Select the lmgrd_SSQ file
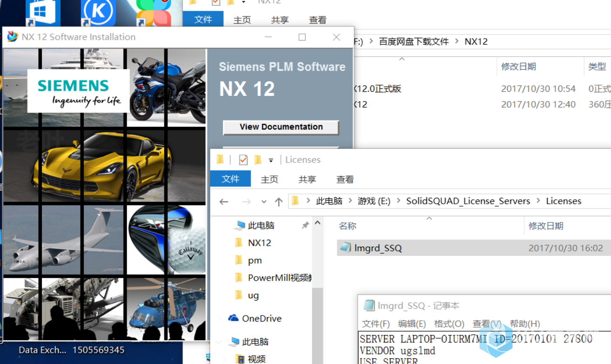Image resolution: width=611 pixels, height=364 pixels. click(474, 248)
